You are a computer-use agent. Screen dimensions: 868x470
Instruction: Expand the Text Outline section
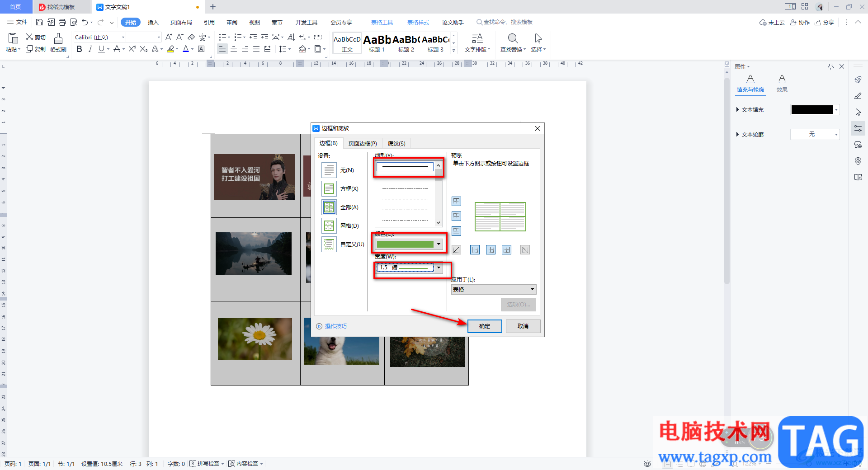[x=737, y=134]
